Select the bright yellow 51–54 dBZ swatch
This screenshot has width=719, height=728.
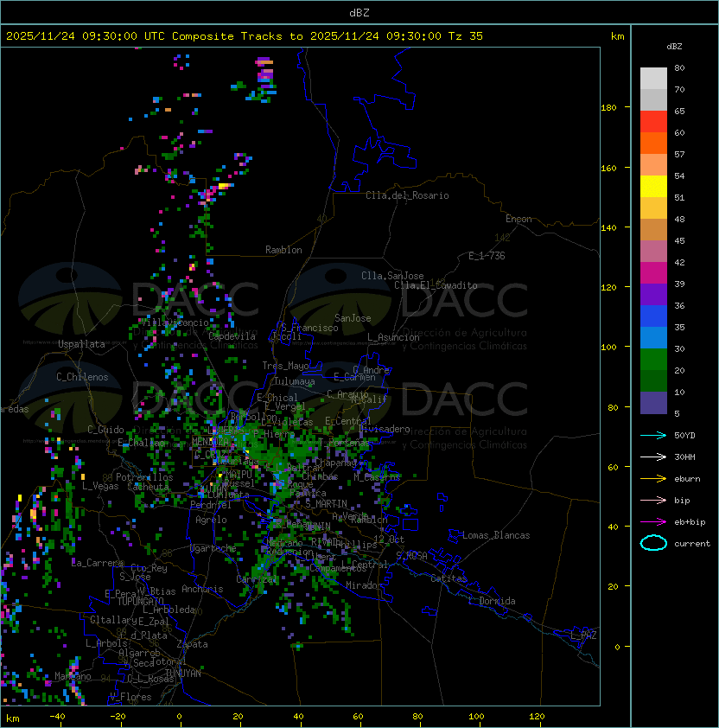pos(653,186)
